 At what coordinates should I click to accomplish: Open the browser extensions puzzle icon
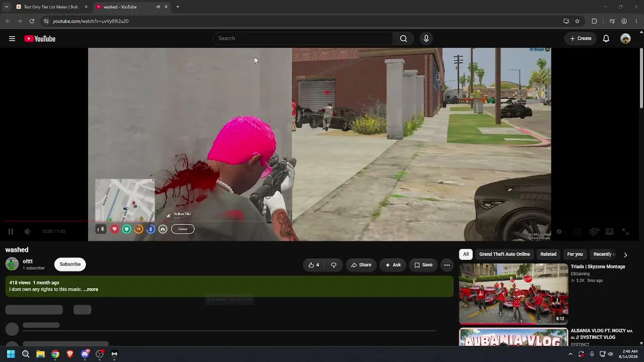tap(594, 21)
